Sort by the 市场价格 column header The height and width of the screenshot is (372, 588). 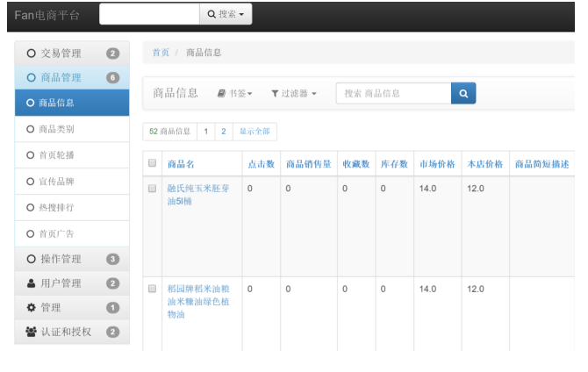pos(437,164)
